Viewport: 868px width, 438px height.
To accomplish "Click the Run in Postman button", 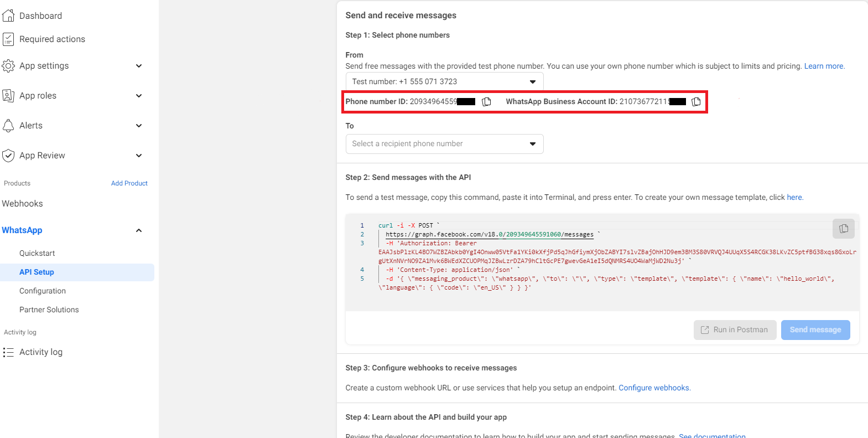I will click(x=735, y=329).
